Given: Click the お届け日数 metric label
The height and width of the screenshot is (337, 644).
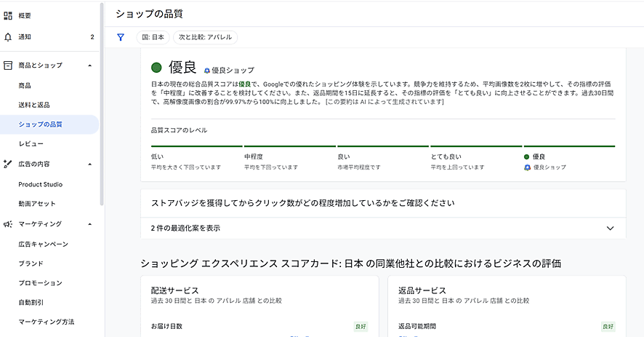Looking at the screenshot, I should (x=166, y=326).
